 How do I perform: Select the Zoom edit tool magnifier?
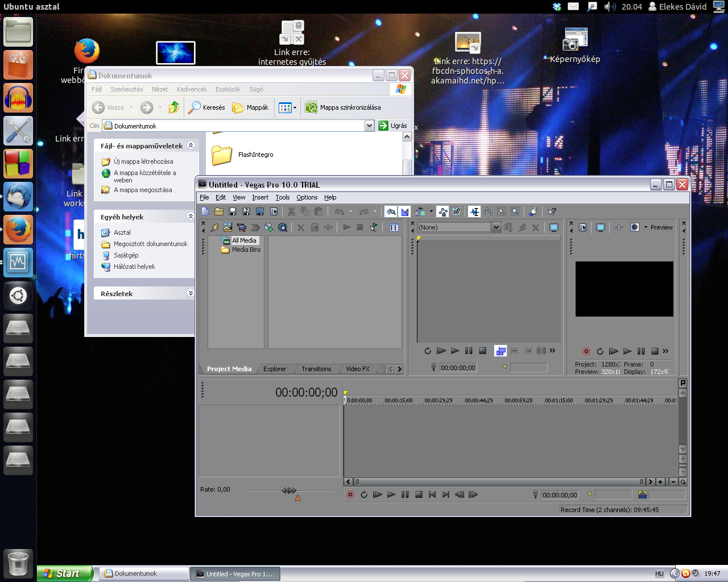pos(515,211)
